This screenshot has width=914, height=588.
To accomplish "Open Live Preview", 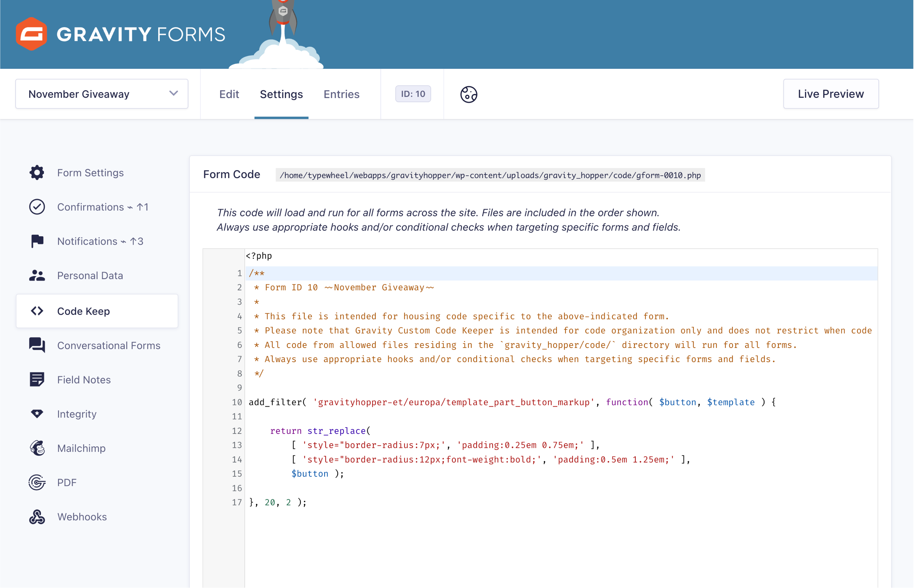I will click(x=831, y=94).
